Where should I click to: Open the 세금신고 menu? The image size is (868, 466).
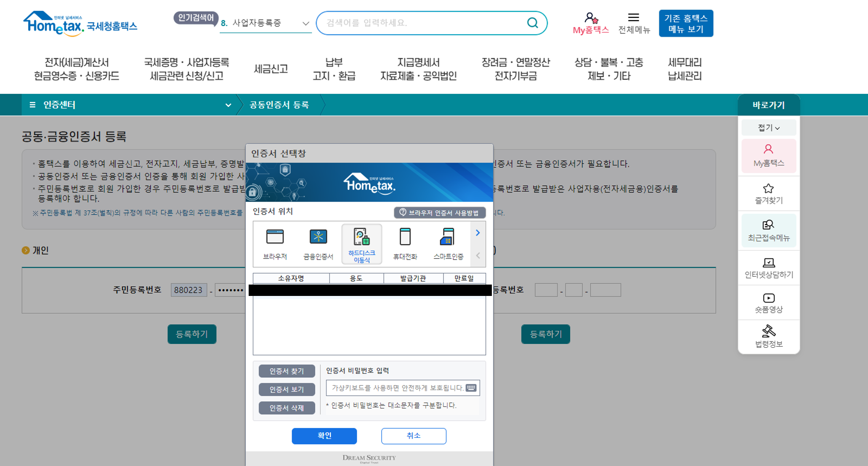(x=271, y=69)
